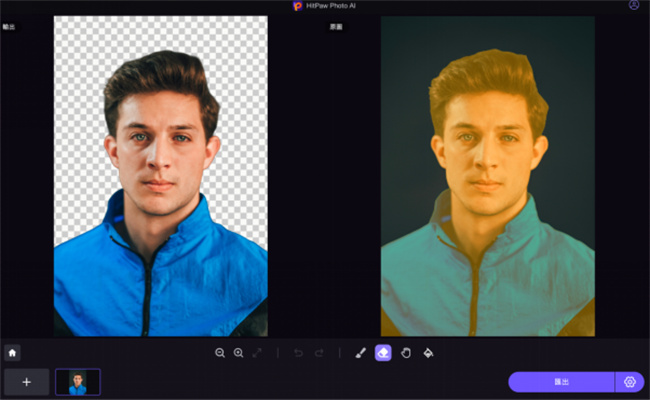Redo the last edit

319,353
